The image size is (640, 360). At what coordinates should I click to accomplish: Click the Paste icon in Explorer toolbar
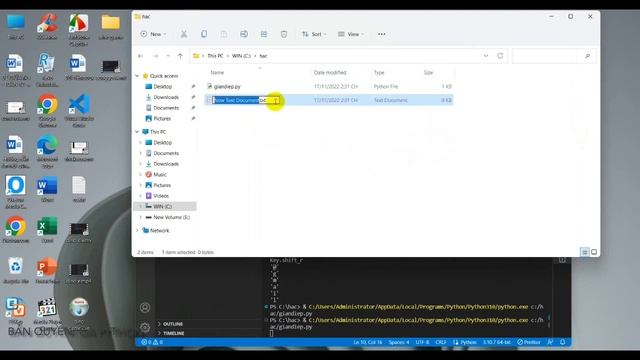pyautogui.click(x=224, y=34)
